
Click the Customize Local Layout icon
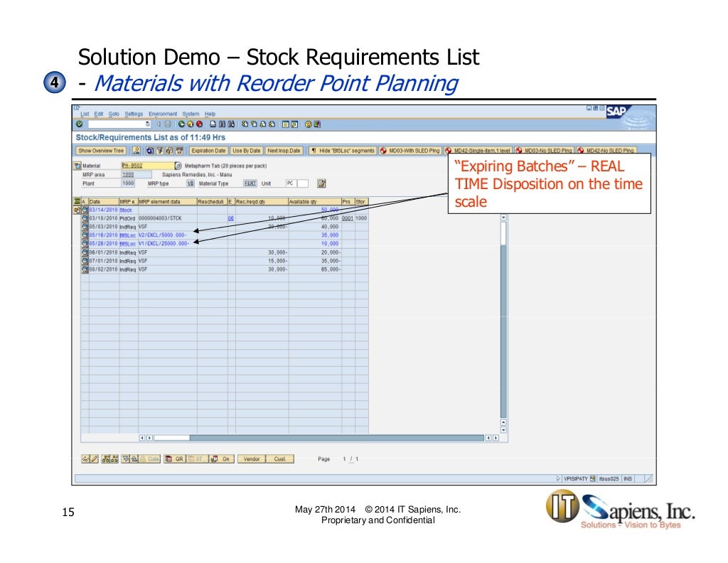317,124
